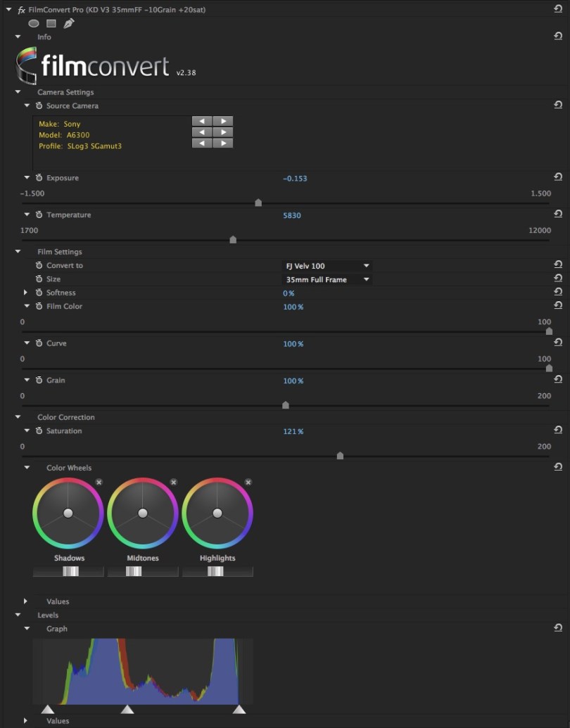Toggle animation stopwatch for Softness
This screenshot has height=728, width=570.
(x=39, y=293)
